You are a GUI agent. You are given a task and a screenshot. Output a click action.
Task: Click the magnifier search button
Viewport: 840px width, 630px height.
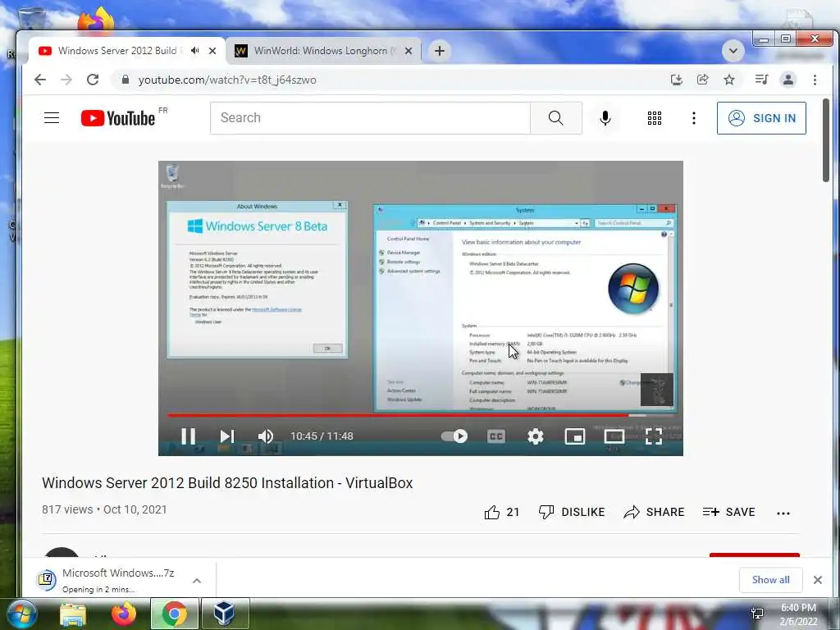[556, 118]
